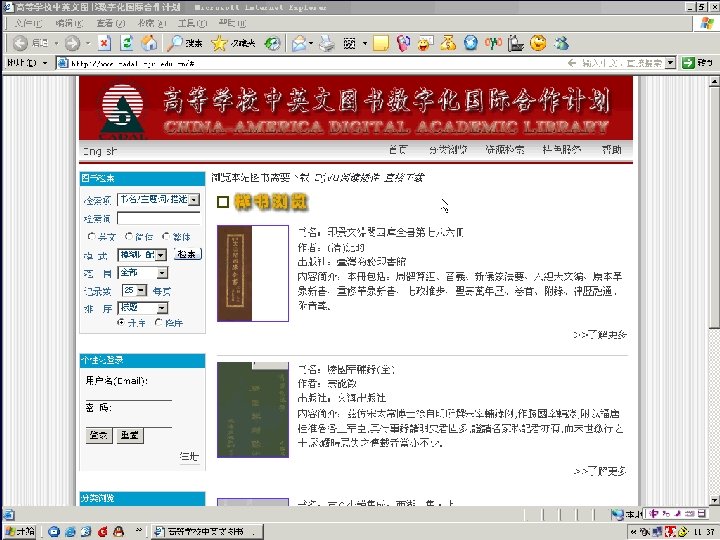Image resolution: width=720 pixels, height=540 pixels.
Task: Open the 收藏(A) Favorites menu
Action: tap(152, 23)
